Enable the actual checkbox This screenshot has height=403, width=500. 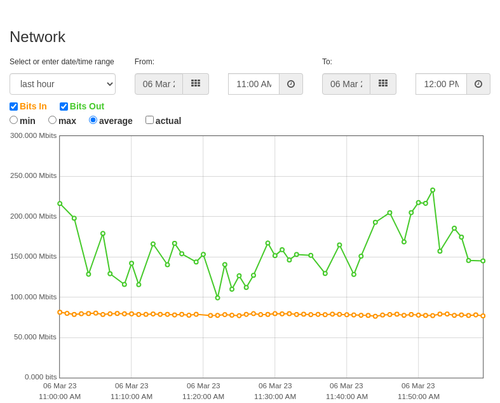click(x=150, y=120)
